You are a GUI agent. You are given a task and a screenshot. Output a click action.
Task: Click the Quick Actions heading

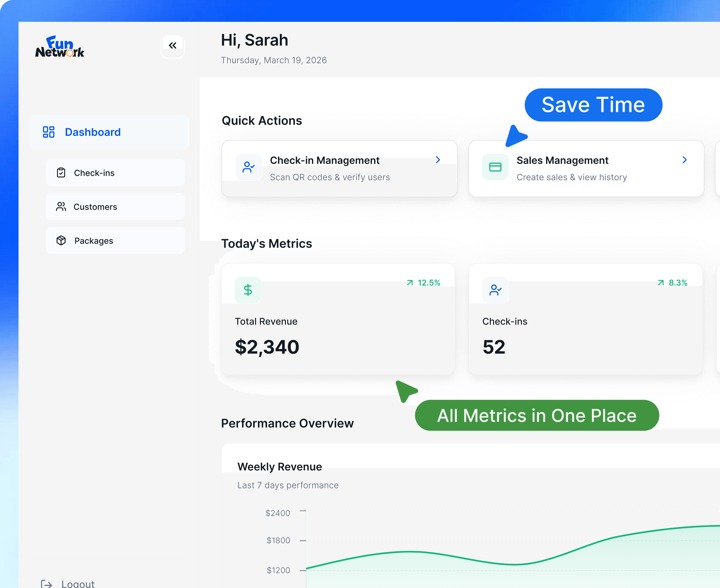pyautogui.click(x=262, y=121)
